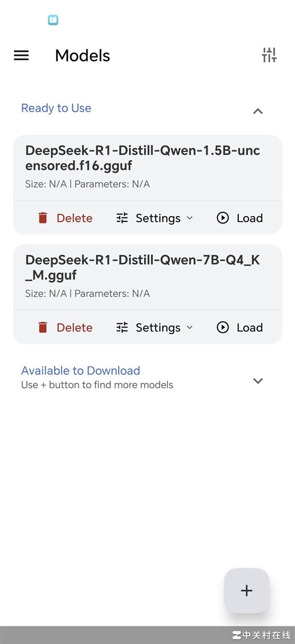295x644 pixels.
Task: Click the trash icon for the 7B-Q4_K_M model
Action: point(43,327)
